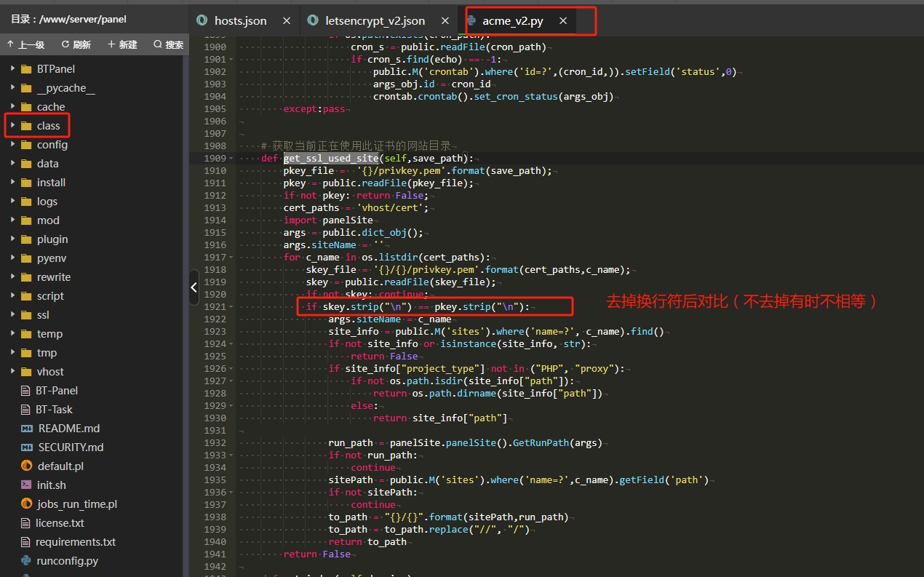Click the README.md markdown file icon
This screenshot has height=577, width=924.
coord(27,429)
